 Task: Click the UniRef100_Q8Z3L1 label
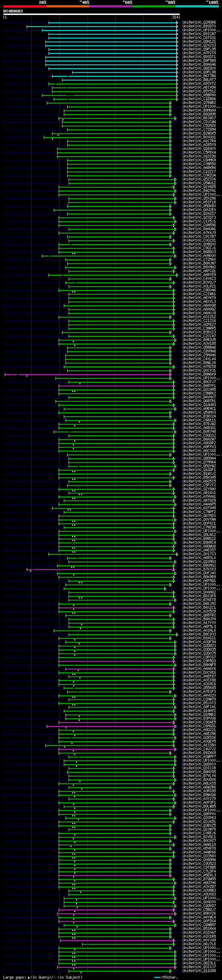click(199, 963)
